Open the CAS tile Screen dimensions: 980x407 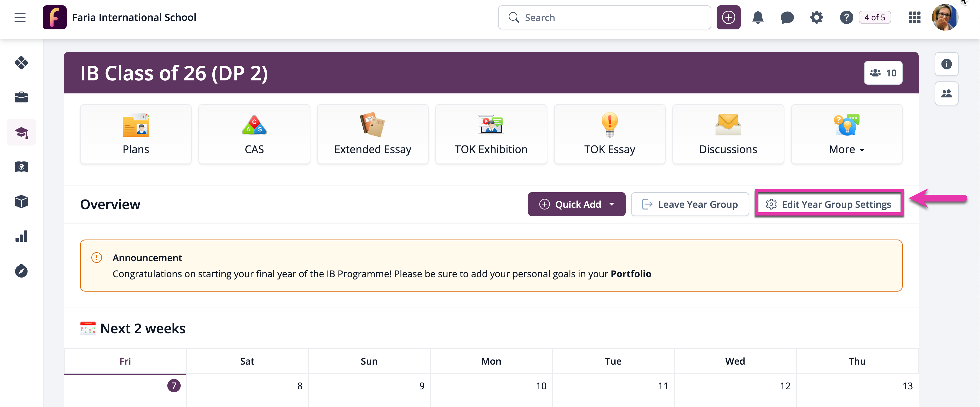pyautogui.click(x=254, y=134)
